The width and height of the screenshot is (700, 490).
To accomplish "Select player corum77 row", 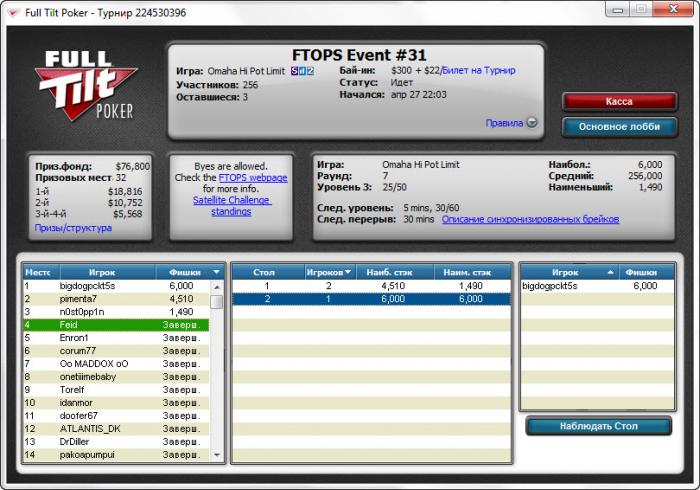I will click(116, 351).
